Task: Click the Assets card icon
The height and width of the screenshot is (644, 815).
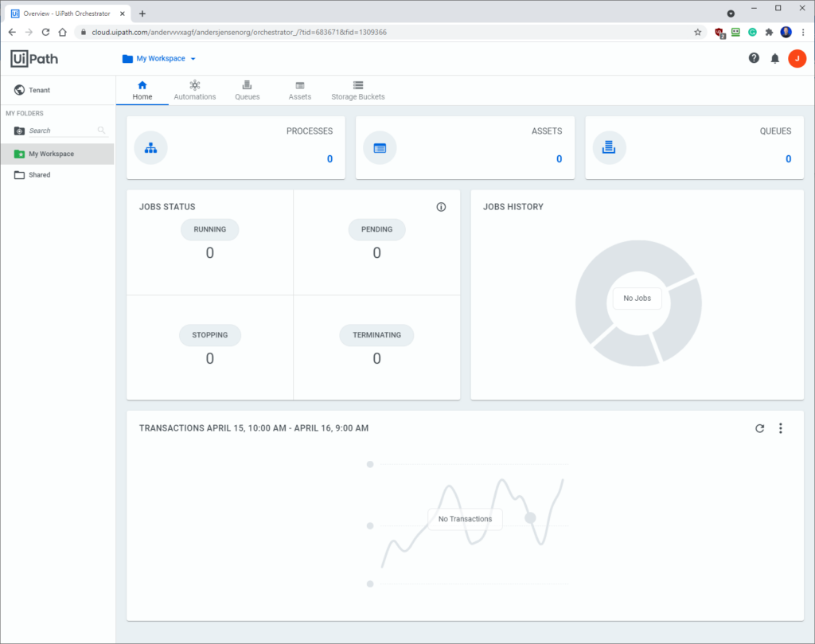Action: coord(380,148)
